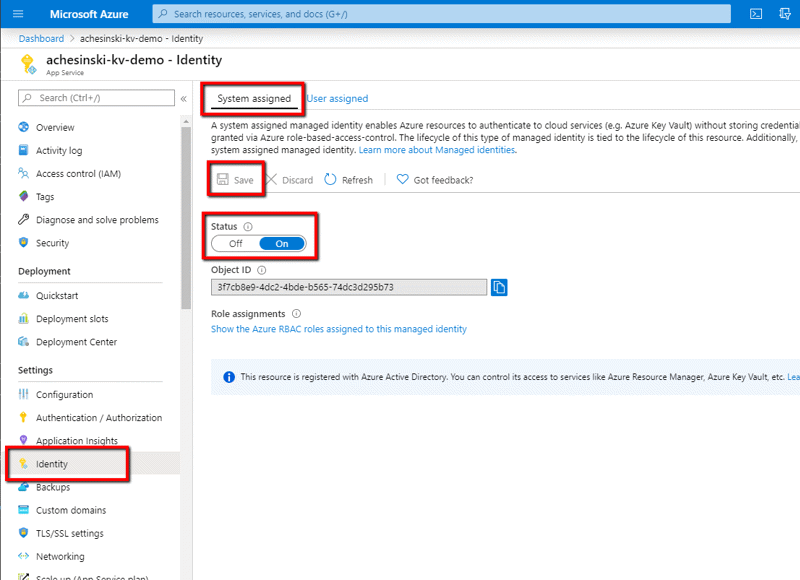This screenshot has width=800, height=580.
Task: Open Configuration settings in the sidebar
Action: (64, 394)
